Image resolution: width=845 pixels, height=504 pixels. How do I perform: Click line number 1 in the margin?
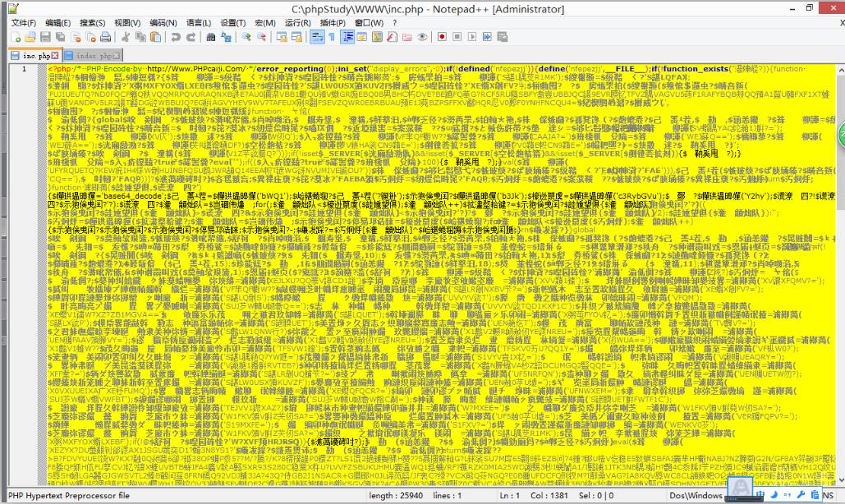24,69
